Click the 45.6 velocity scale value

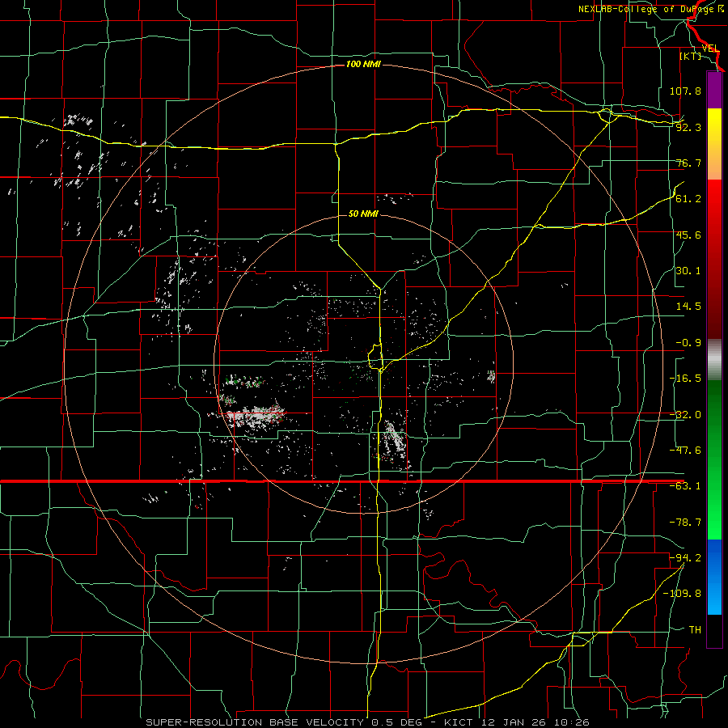coord(688,235)
